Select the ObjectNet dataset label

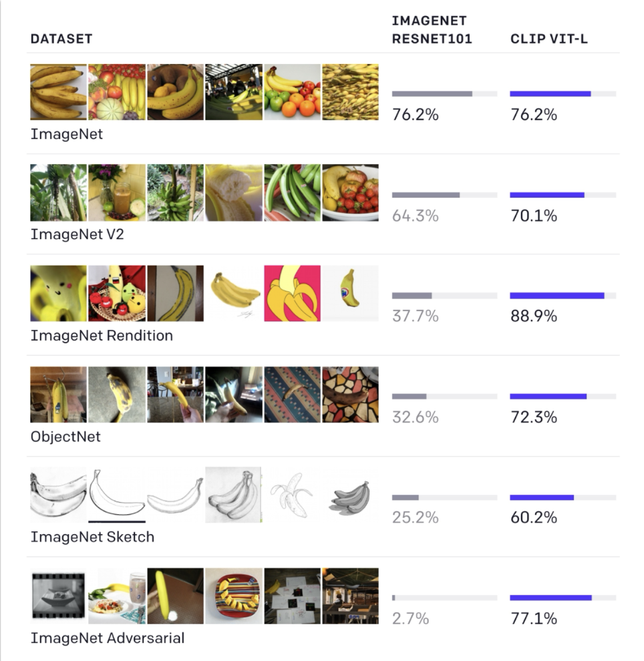(x=65, y=437)
